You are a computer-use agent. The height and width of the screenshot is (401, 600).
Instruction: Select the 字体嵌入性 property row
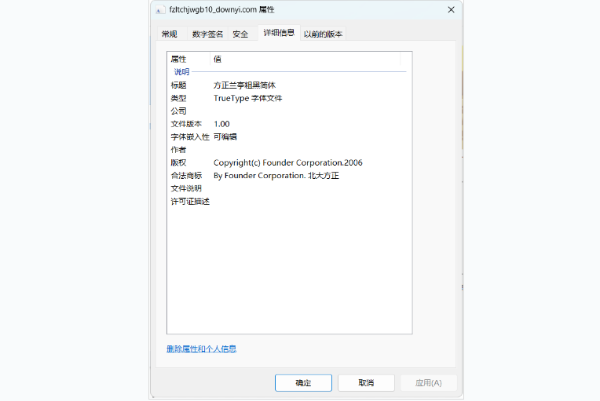(289, 137)
